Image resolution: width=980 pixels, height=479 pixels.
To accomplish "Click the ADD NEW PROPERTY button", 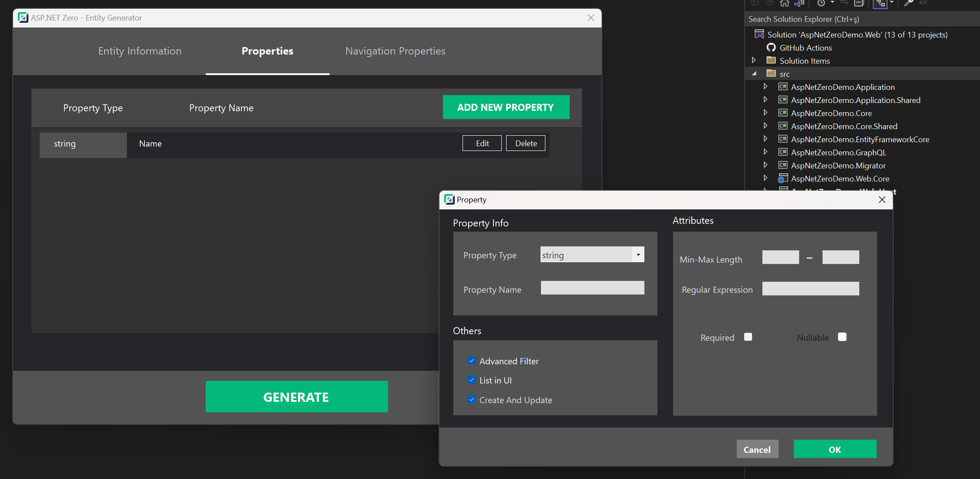I will (x=506, y=107).
